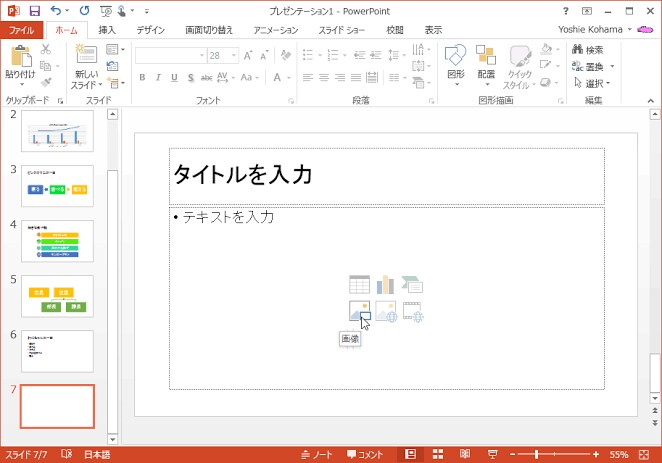Viewport: 662px width, 463px height.
Task: Click zoom out minus button
Action: [x=513, y=455]
